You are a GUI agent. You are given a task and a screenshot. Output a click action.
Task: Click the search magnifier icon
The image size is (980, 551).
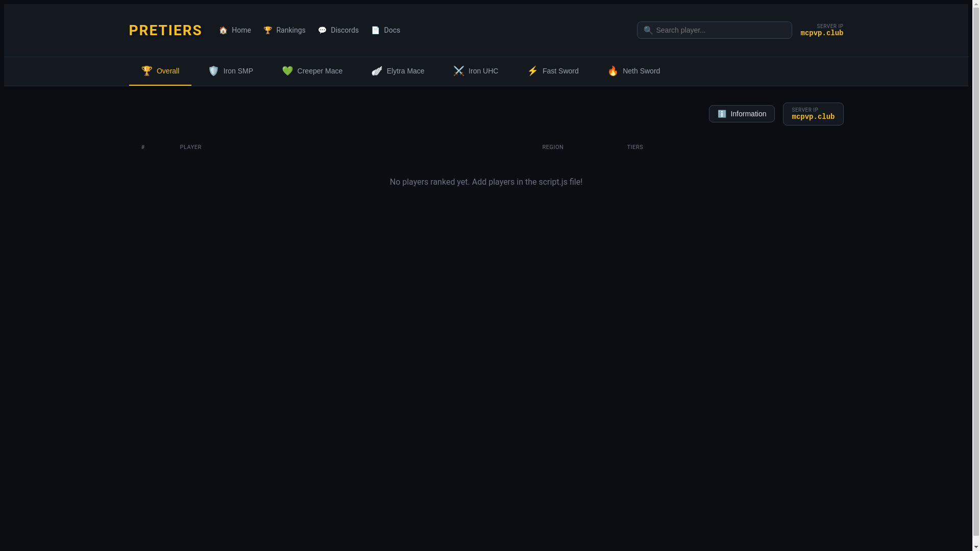point(648,31)
